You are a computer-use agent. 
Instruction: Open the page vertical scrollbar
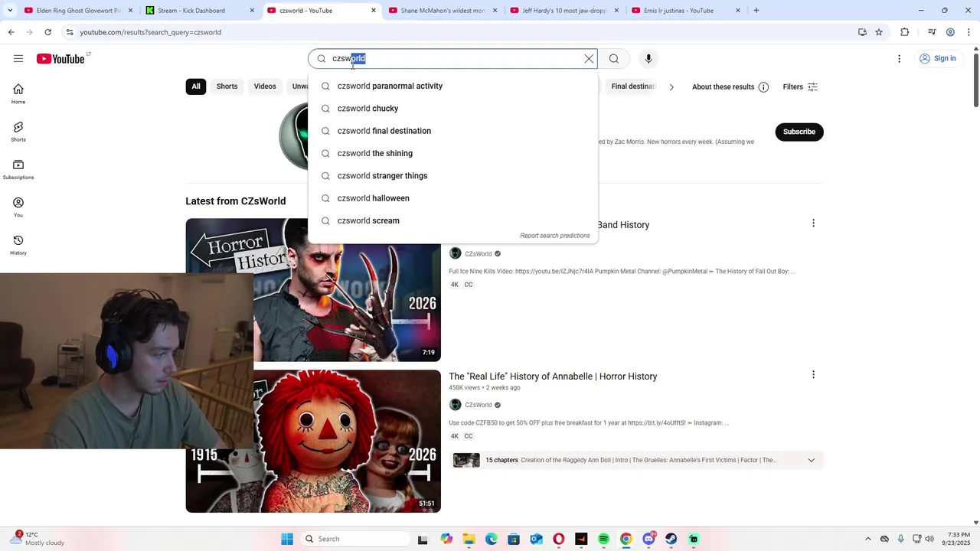pyautogui.click(x=975, y=79)
